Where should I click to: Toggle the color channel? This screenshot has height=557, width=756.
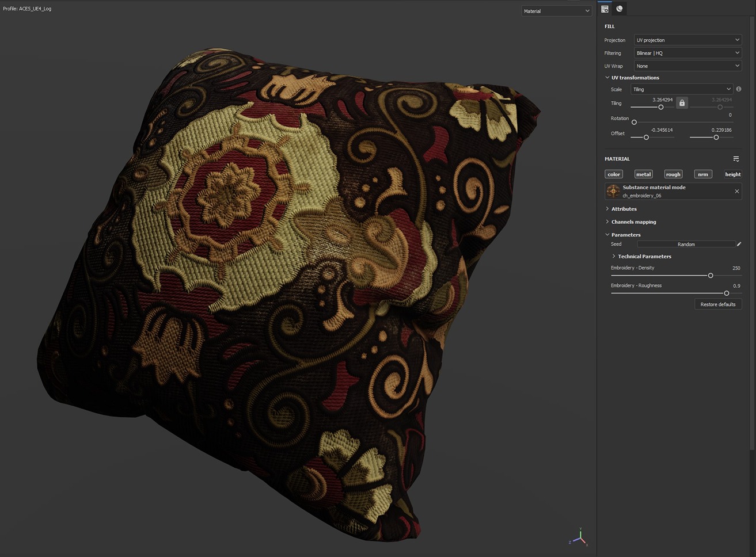click(614, 174)
